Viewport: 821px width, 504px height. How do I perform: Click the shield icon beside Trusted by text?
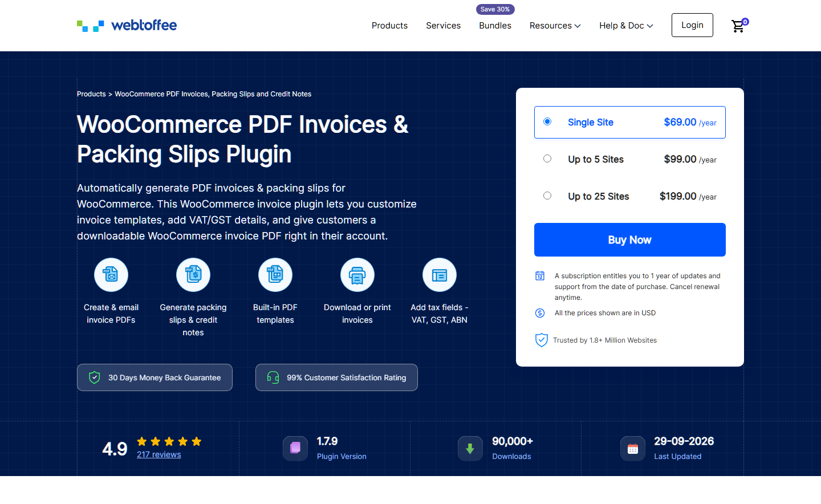(x=542, y=340)
